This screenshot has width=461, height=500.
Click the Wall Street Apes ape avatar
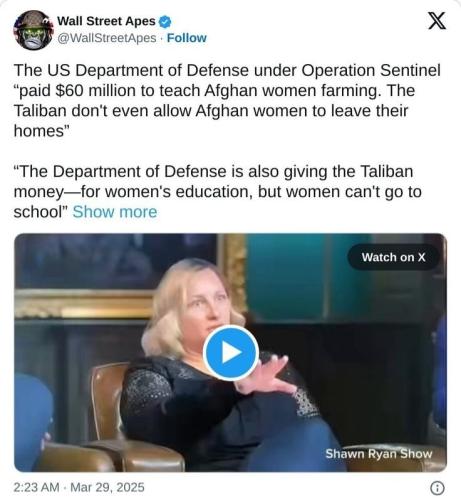pos(33,30)
